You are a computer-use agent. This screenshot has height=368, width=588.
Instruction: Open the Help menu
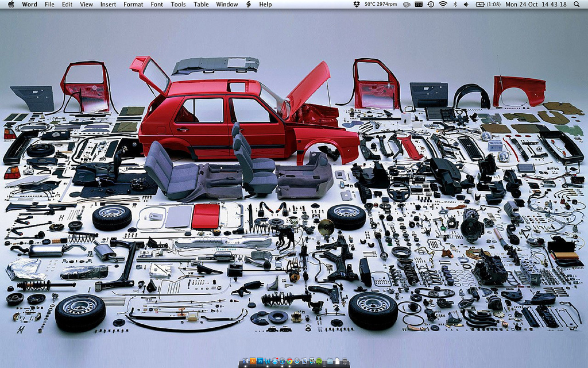click(x=265, y=4)
